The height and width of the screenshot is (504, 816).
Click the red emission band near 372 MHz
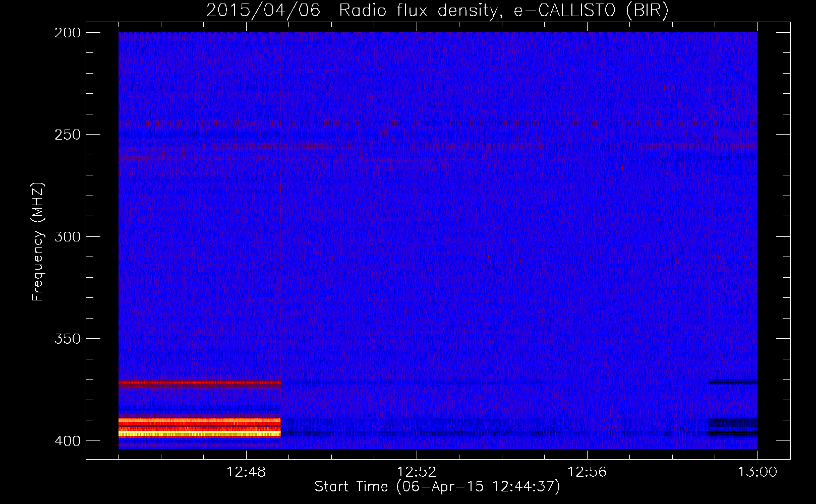point(199,383)
